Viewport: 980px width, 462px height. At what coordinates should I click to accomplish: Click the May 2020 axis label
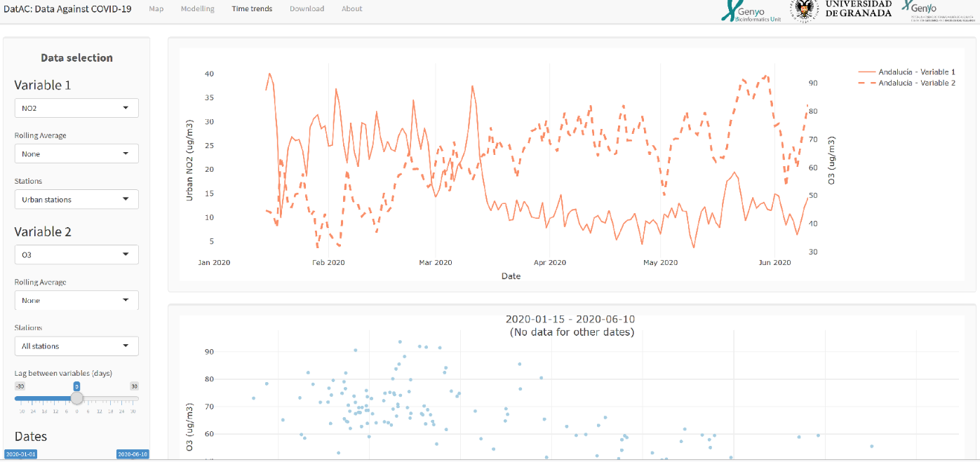(x=660, y=263)
